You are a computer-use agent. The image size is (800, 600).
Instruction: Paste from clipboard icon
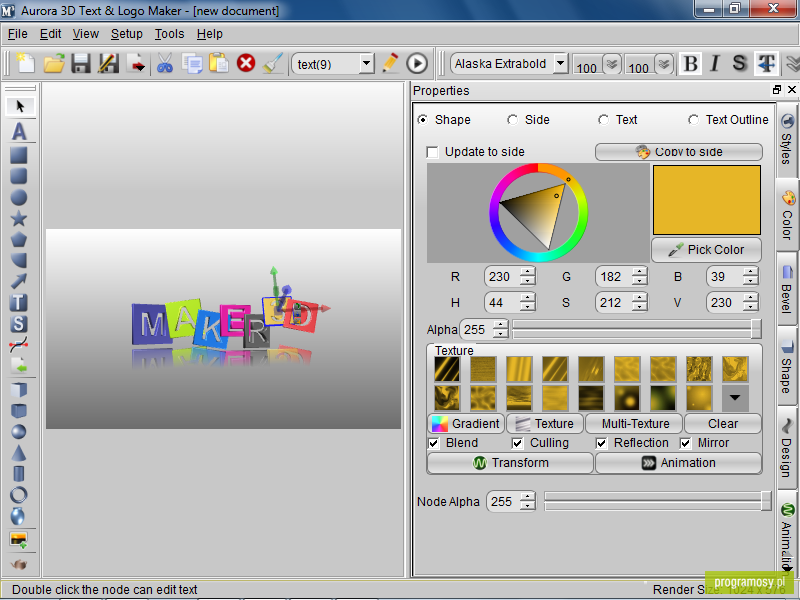(x=219, y=64)
